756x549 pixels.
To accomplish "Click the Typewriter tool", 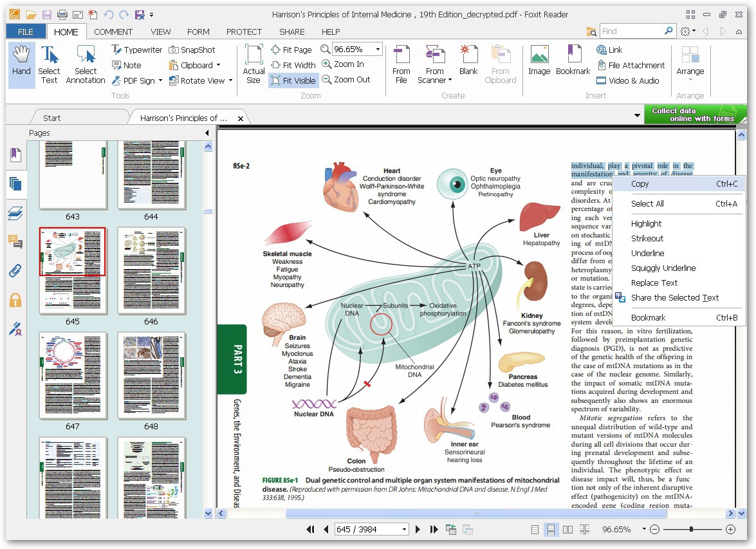I will [x=136, y=50].
